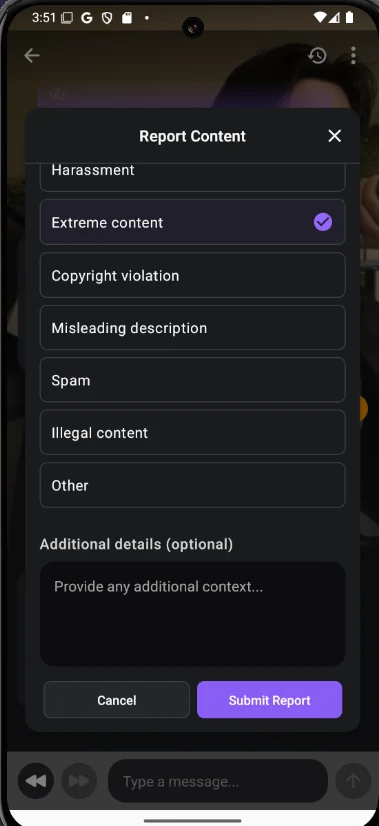
Task: Choose Illegal content option
Action: tap(192, 432)
